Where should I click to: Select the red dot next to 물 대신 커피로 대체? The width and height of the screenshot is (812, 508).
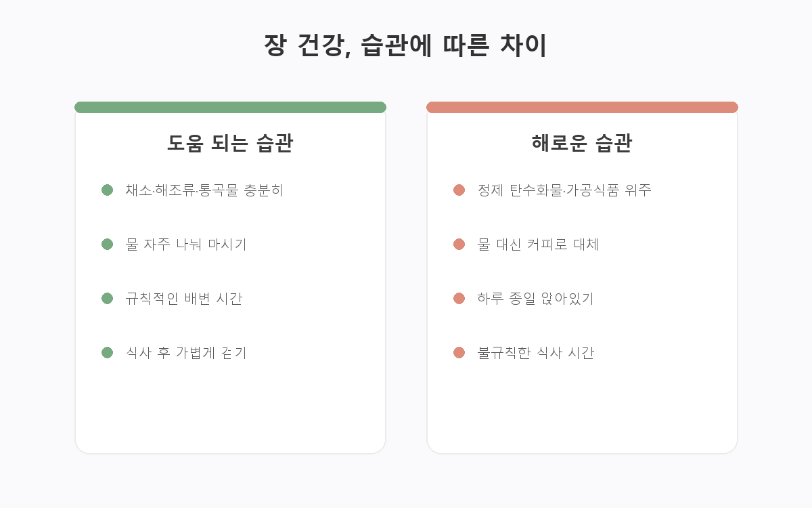(459, 245)
